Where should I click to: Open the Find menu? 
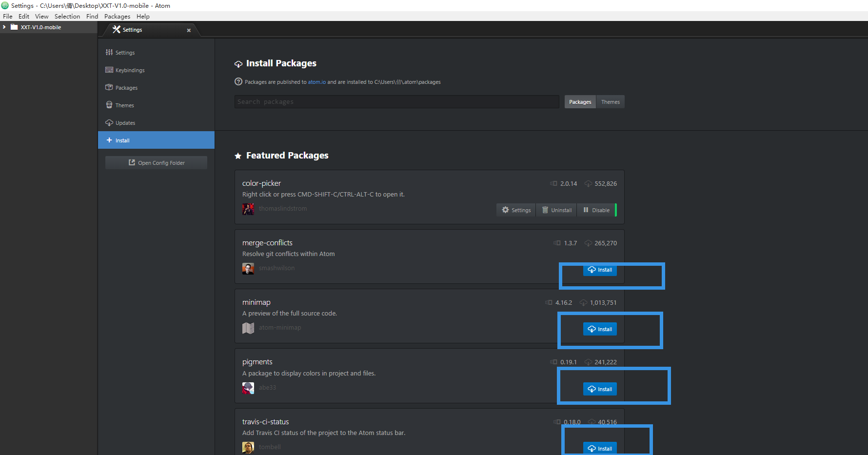(x=92, y=16)
